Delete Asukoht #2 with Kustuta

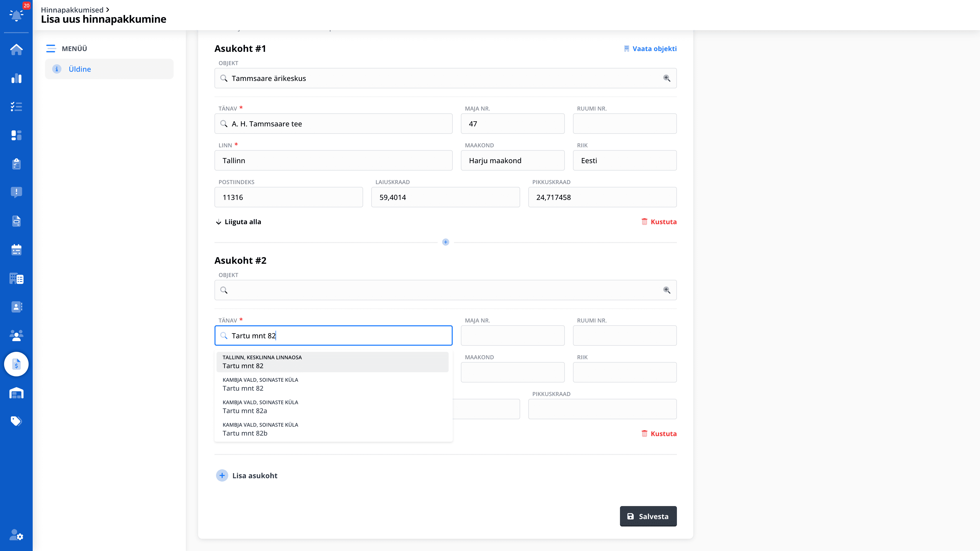click(659, 433)
